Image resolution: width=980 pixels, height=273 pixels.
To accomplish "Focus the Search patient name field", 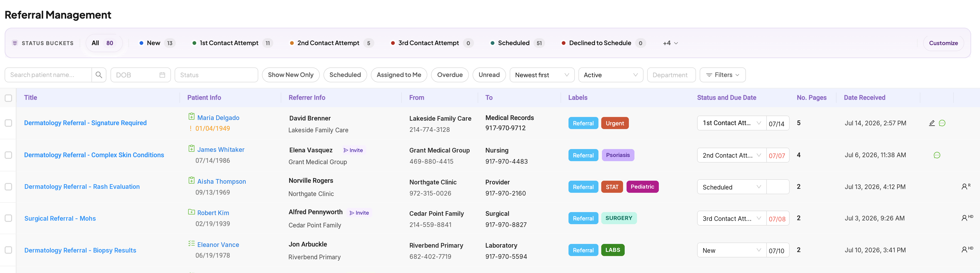I will (x=48, y=75).
